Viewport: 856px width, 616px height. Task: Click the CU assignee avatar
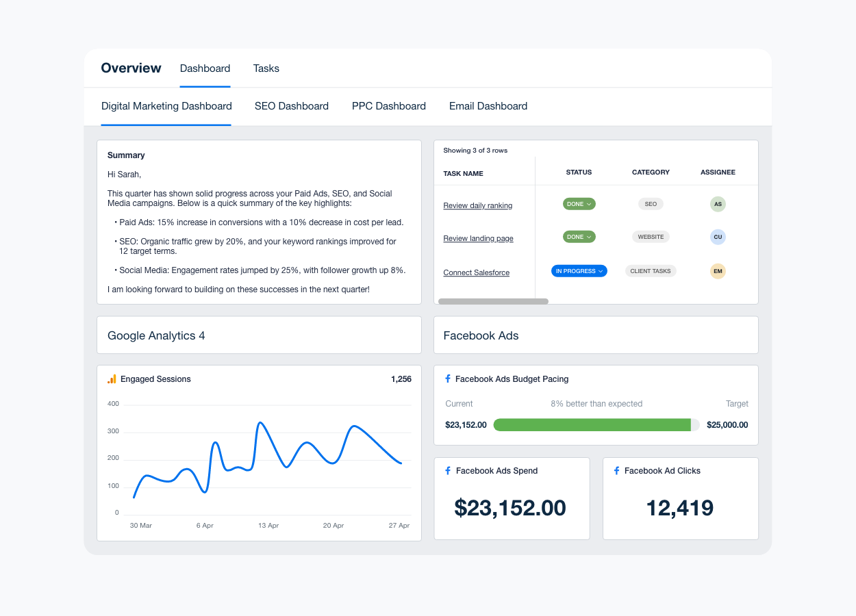(x=718, y=237)
